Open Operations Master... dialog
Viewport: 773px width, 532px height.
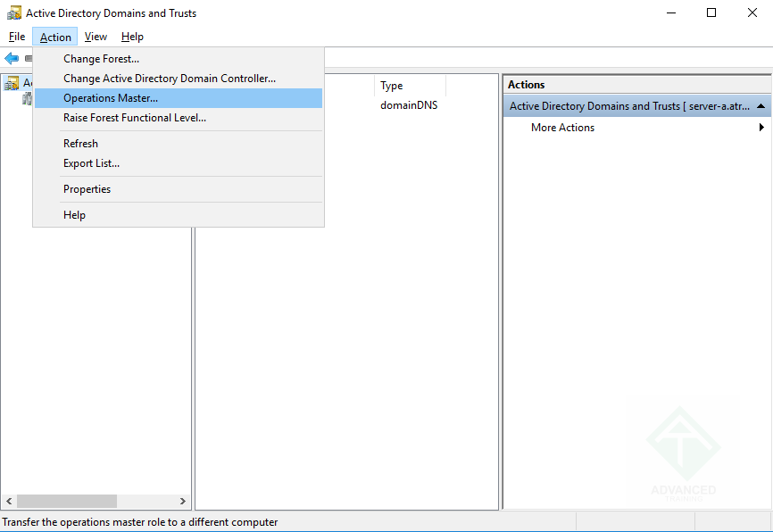click(x=179, y=98)
